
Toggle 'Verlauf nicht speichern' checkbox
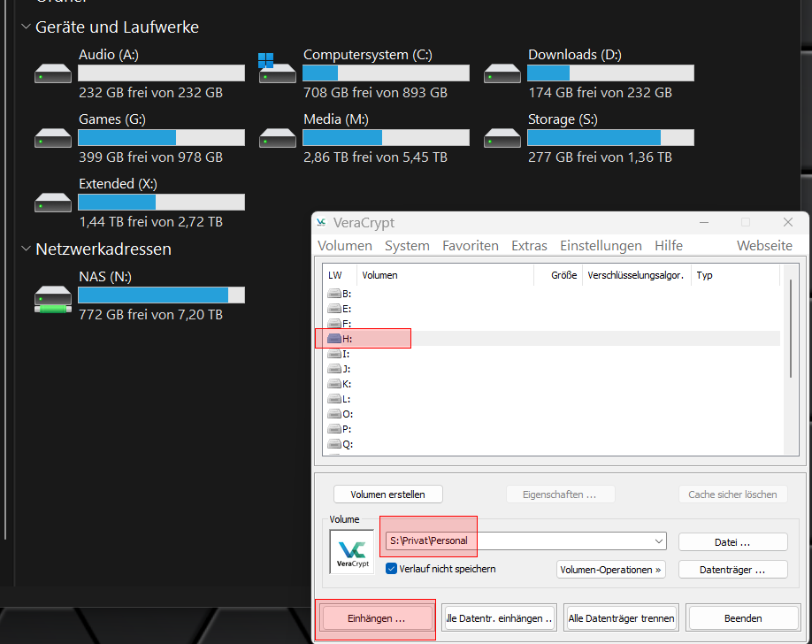pyautogui.click(x=392, y=569)
